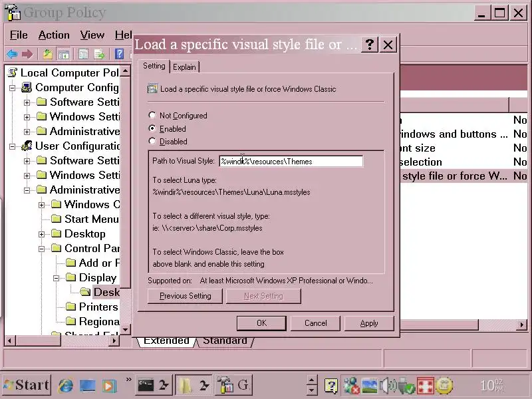Click the Forward arrow in Group Policy toolbar
532x399 pixels.
click(27, 54)
